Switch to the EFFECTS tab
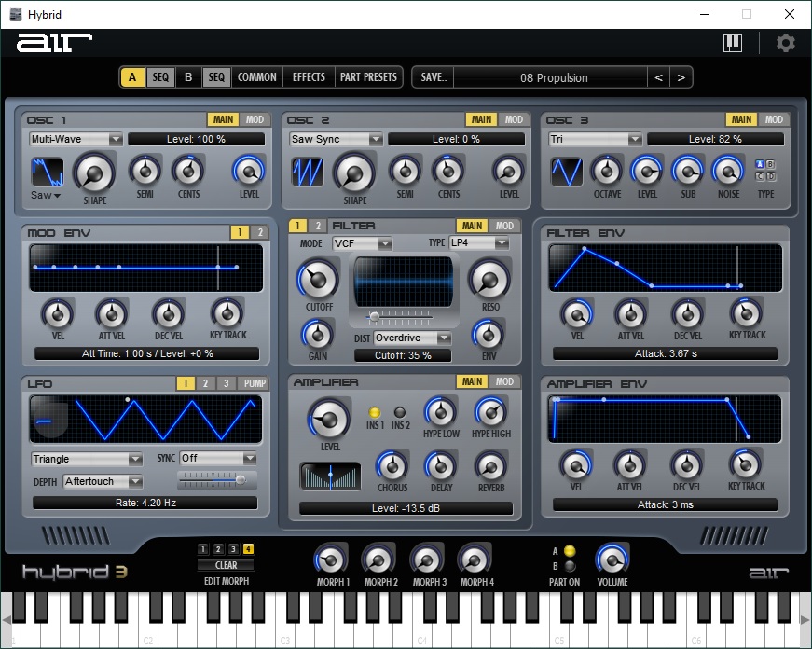The width and height of the screenshot is (812, 649). (309, 77)
